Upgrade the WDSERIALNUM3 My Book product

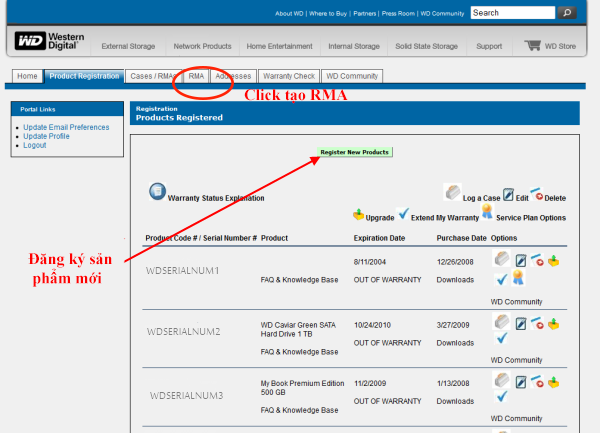click(553, 382)
